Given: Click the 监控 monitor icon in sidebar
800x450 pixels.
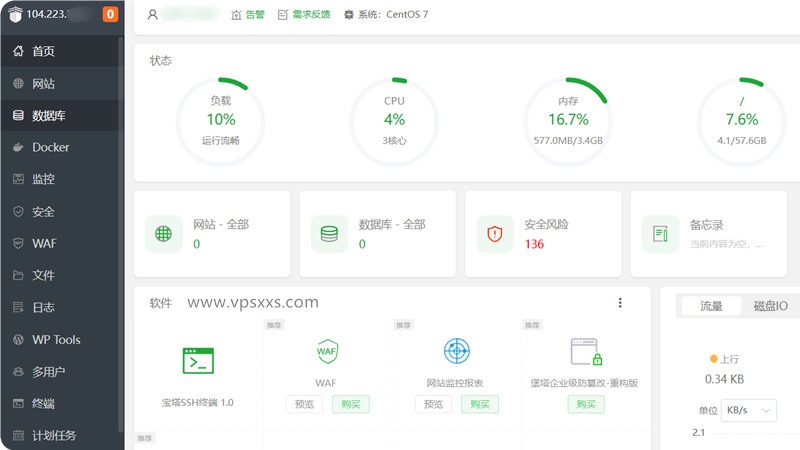Looking at the screenshot, I should [18, 179].
